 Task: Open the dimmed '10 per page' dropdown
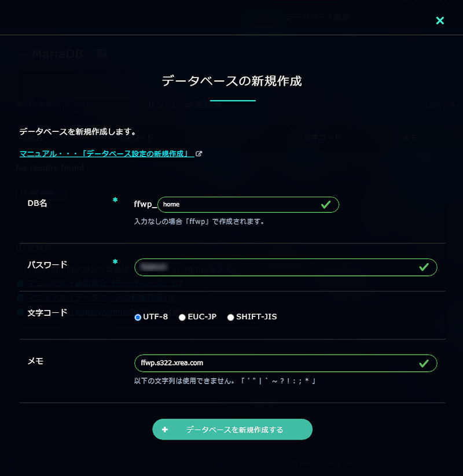41,193
